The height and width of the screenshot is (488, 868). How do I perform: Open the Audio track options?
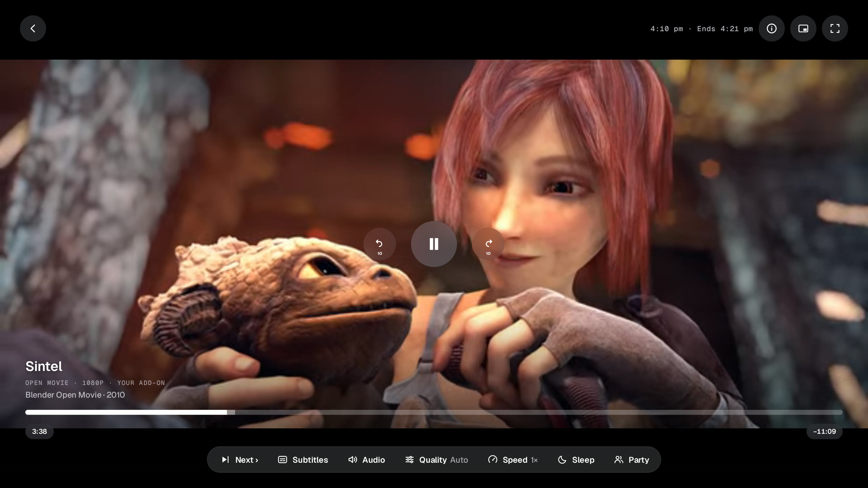pyautogui.click(x=366, y=460)
